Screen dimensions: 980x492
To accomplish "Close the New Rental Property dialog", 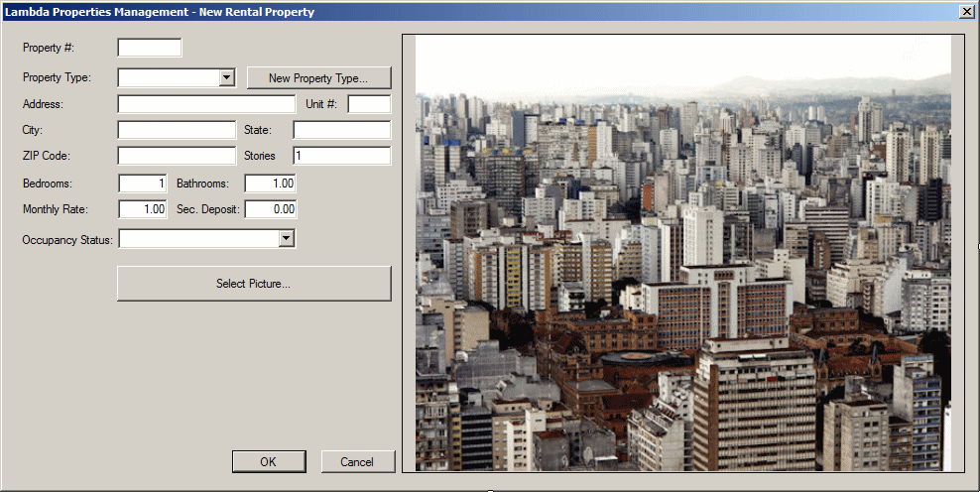I will pos(966,11).
